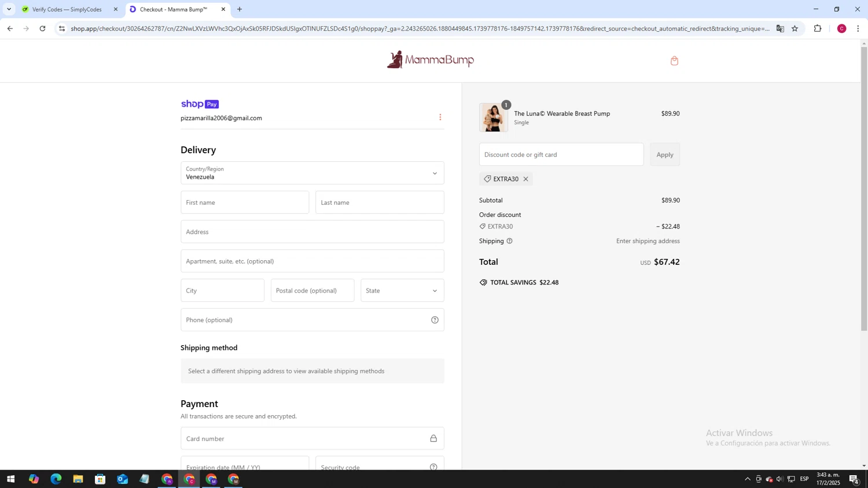Click the security code help icon
The image size is (868, 488).
tap(433, 467)
